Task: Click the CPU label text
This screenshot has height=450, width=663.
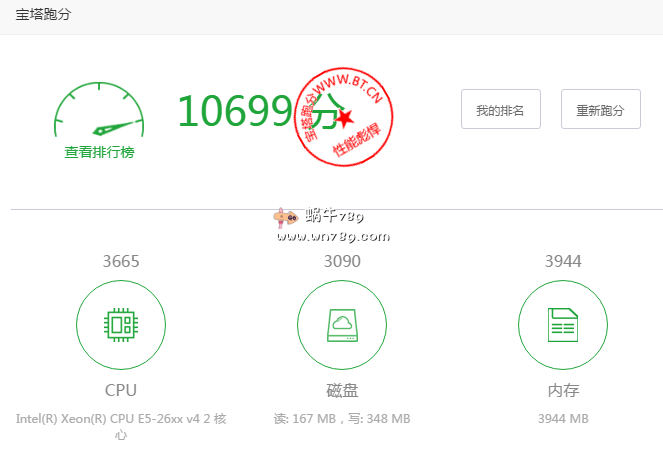Action: (x=121, y=390)
